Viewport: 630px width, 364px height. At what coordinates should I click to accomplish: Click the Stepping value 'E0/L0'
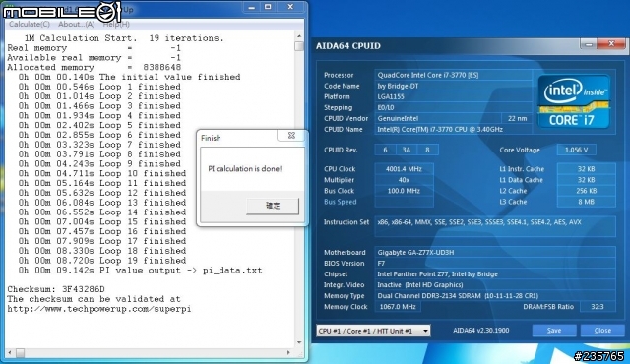tap(453, 107)
